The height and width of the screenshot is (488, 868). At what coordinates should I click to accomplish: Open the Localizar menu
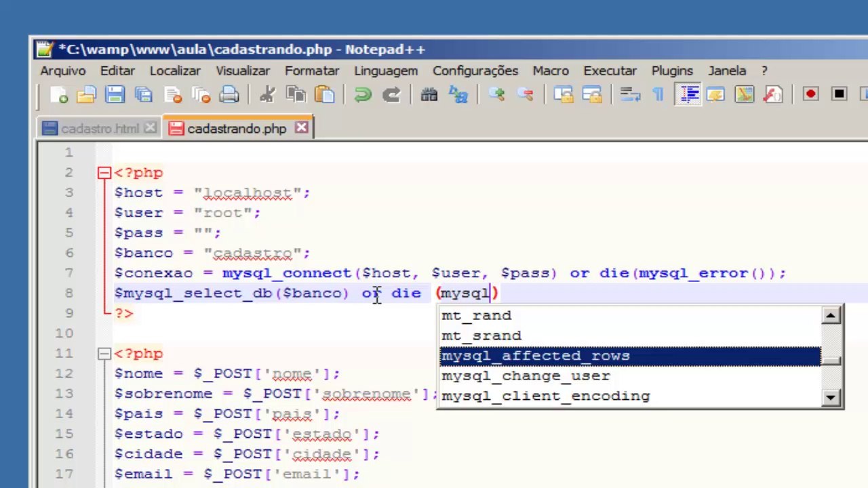point(175,70)
